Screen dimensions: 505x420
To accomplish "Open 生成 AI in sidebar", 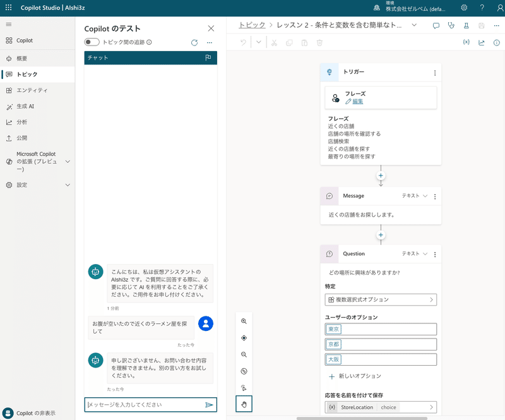I will tap(37, 106).
